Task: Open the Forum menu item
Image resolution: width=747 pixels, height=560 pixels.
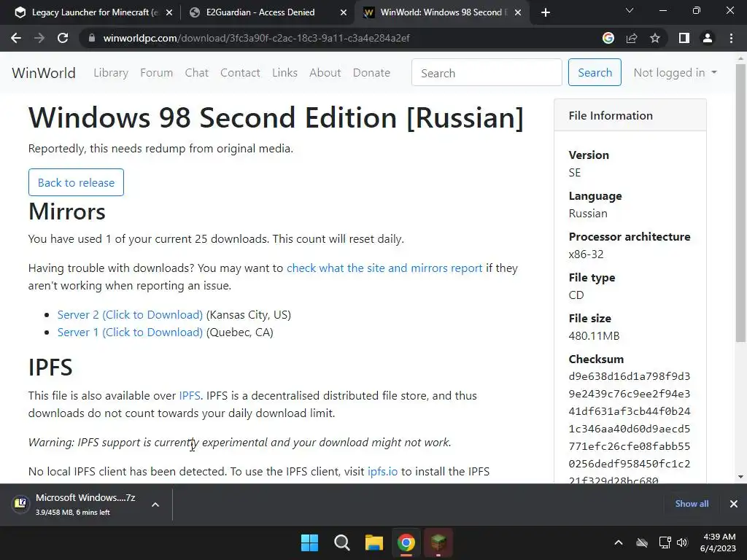Action: [156, 73]
